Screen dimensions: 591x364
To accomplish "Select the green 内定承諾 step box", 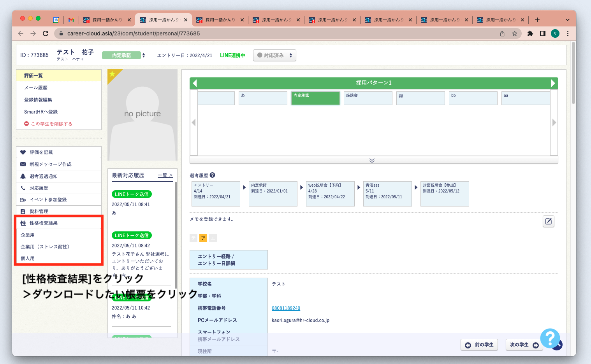I will pyautogui.click(x=315, y=98).
